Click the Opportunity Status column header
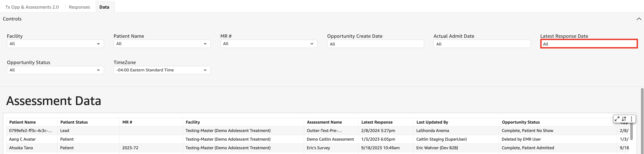The height and width of the screenshot is (154, 644). point(521,122)
